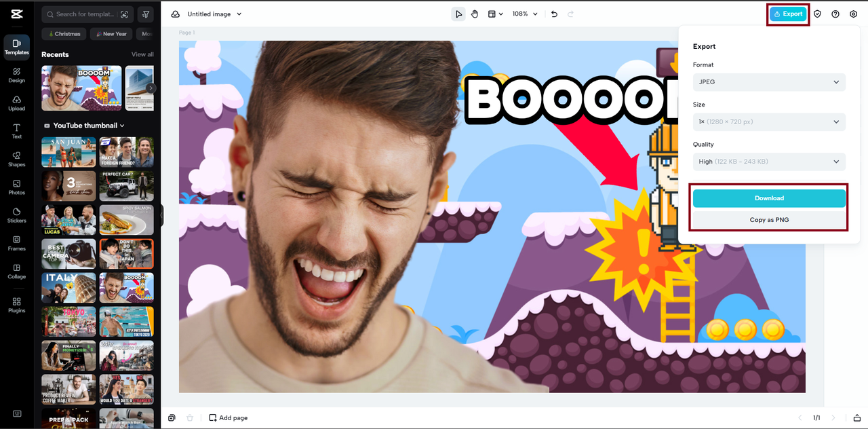Click the search templates input field
868x429 pixels.
(x=85, y=14)
